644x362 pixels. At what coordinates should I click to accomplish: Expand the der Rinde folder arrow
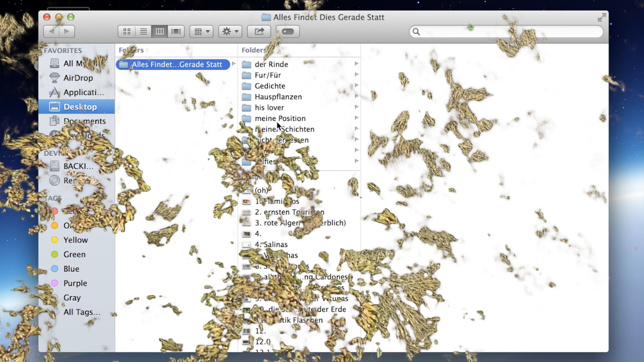[356, 64]
